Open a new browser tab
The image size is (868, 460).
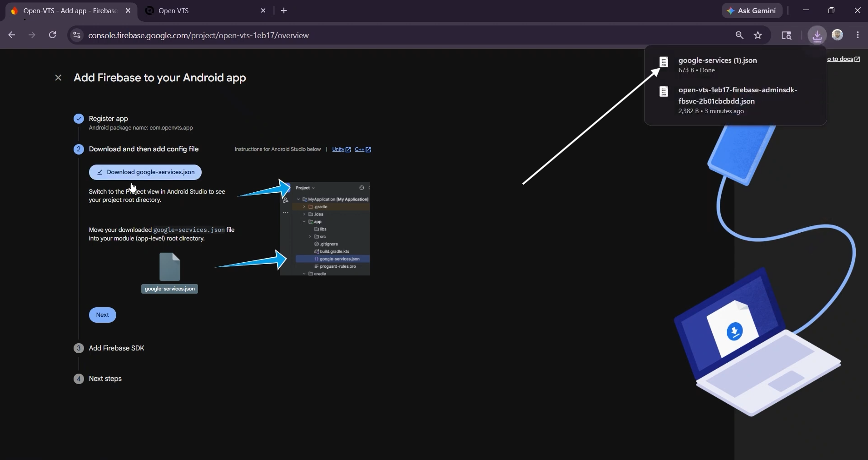284,11
